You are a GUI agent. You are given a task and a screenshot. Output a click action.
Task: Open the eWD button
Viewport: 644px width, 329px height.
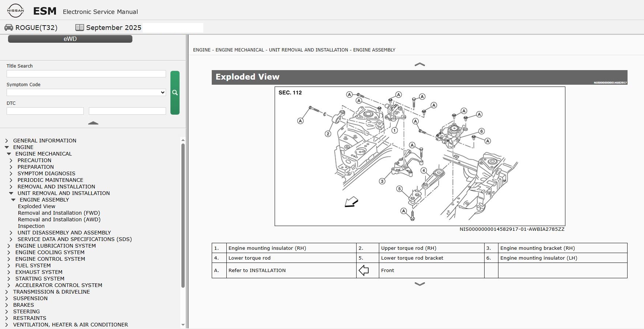point(70,39)
